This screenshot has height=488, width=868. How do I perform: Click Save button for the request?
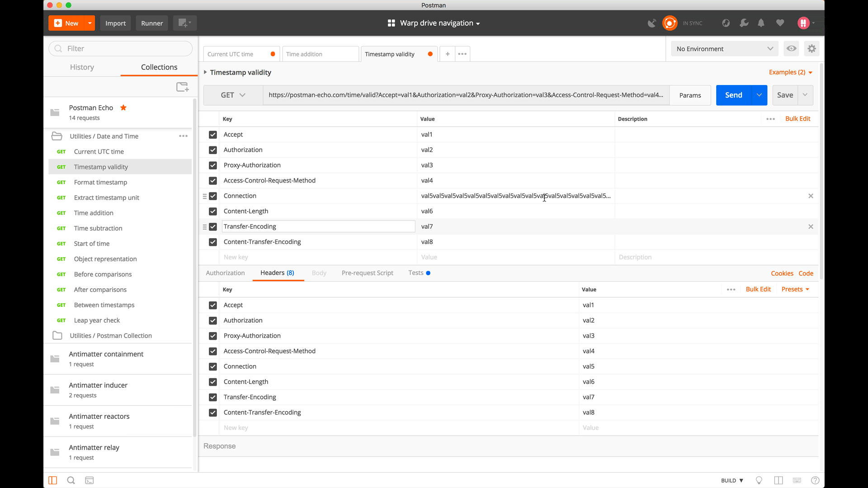pyautogui.click(x=785, y=95)
